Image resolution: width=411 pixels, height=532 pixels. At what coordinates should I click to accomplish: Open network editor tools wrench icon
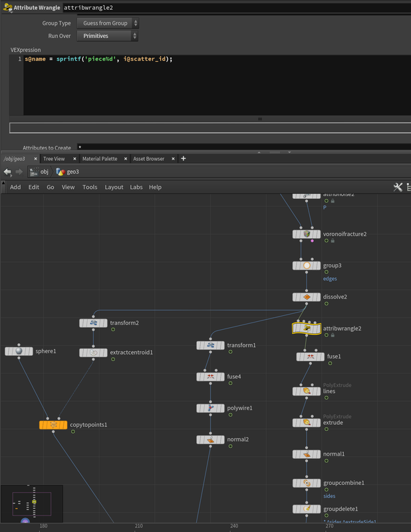click(x=398, y=187)
